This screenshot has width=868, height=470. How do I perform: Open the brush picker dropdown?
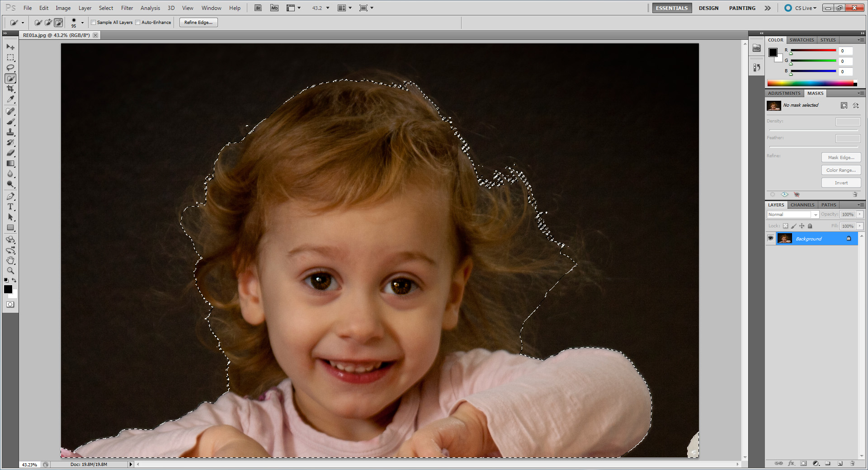(82, 23)
